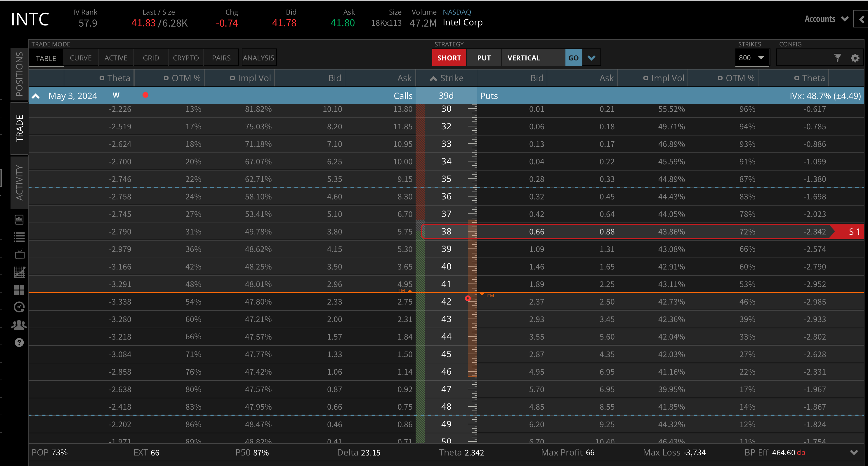Click the TV broadcast icon in sidebar
Viewport: 868px width, 466px height.
click(20, 254)
